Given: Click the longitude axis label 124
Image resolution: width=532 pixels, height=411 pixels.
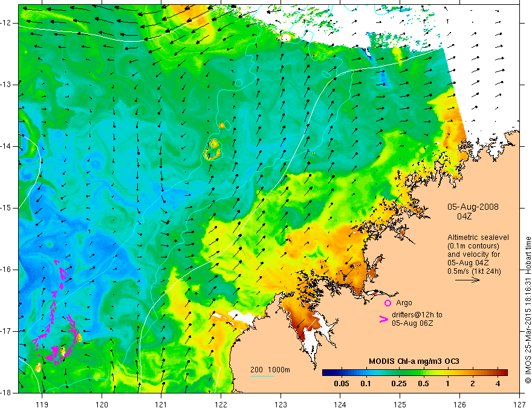Looking at the screenshot, I should coord(340,404).
